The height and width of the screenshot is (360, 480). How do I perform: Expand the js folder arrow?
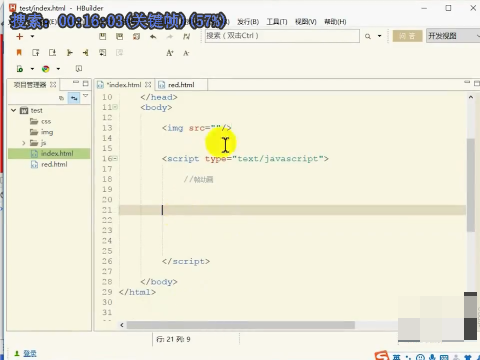pos(23,143)
